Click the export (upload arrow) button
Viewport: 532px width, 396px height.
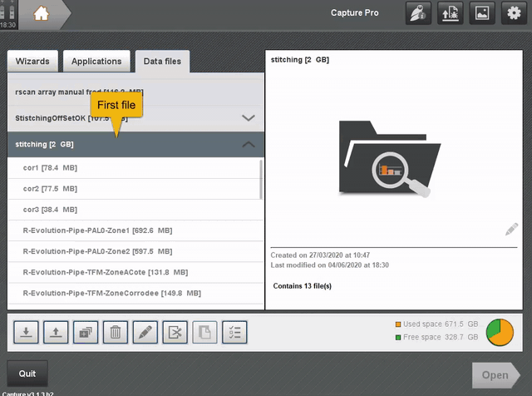click(x=56, y=332)
